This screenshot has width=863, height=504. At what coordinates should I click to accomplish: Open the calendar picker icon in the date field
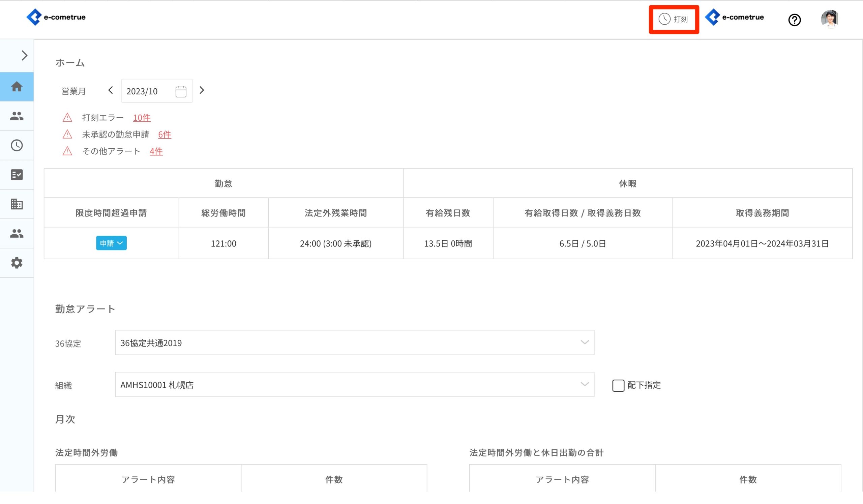click(x=181, y=91)
